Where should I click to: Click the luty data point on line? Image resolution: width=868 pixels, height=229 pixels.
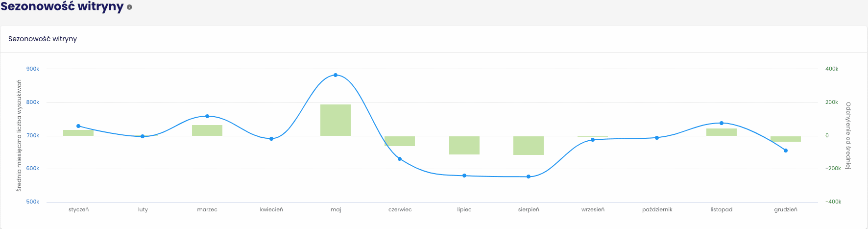(143, 136)
